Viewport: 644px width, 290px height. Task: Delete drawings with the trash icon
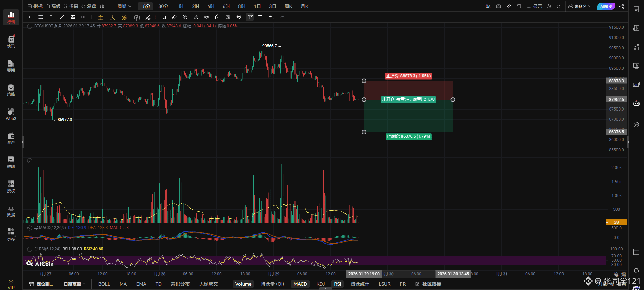(260, 17)
